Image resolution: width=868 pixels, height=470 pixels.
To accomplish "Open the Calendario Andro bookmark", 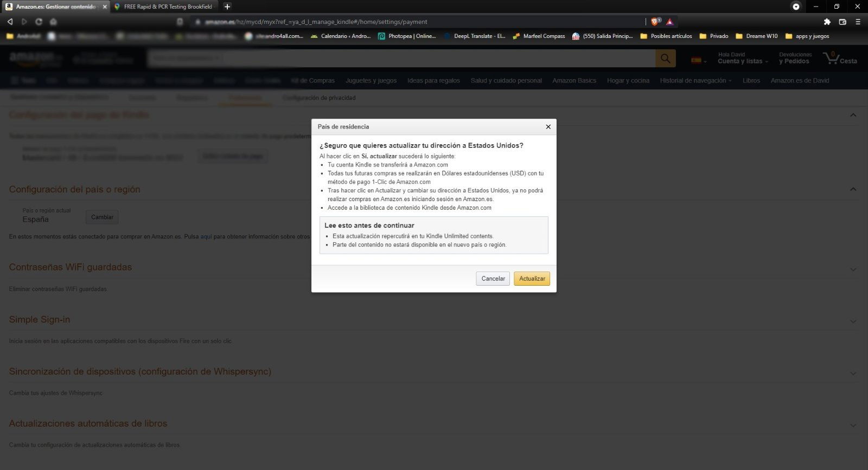I will (x=340, y=36).
